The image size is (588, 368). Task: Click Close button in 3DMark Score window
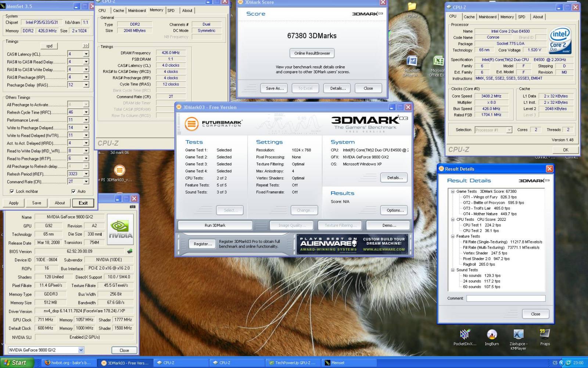pos(368,88)
